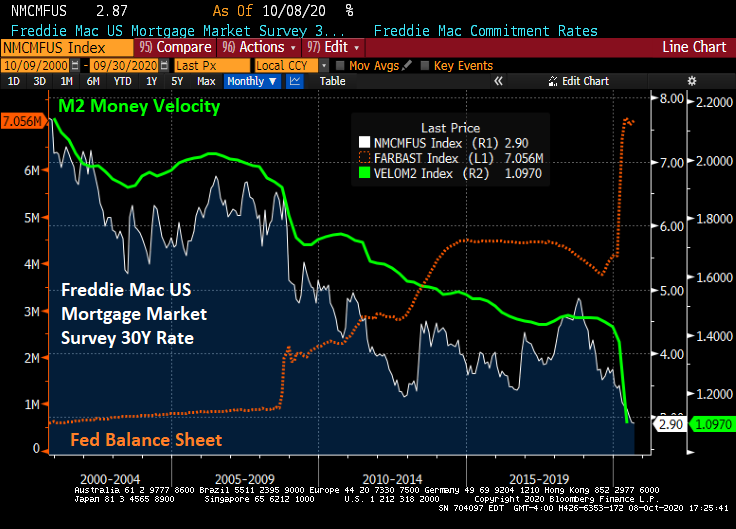Select the 6M range tab
This screenshot has width=736, height=529.
pyautogui.click(x=93, y=81)
